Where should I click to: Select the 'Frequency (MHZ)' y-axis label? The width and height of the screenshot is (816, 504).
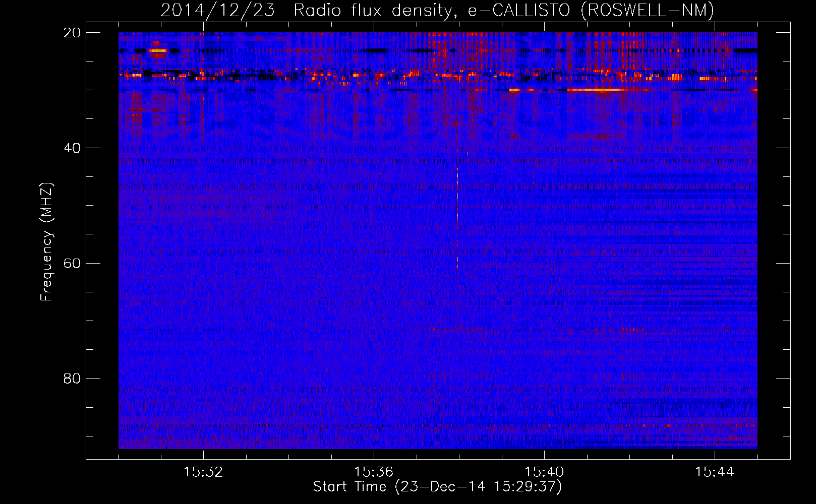click(x=46, y=242)
